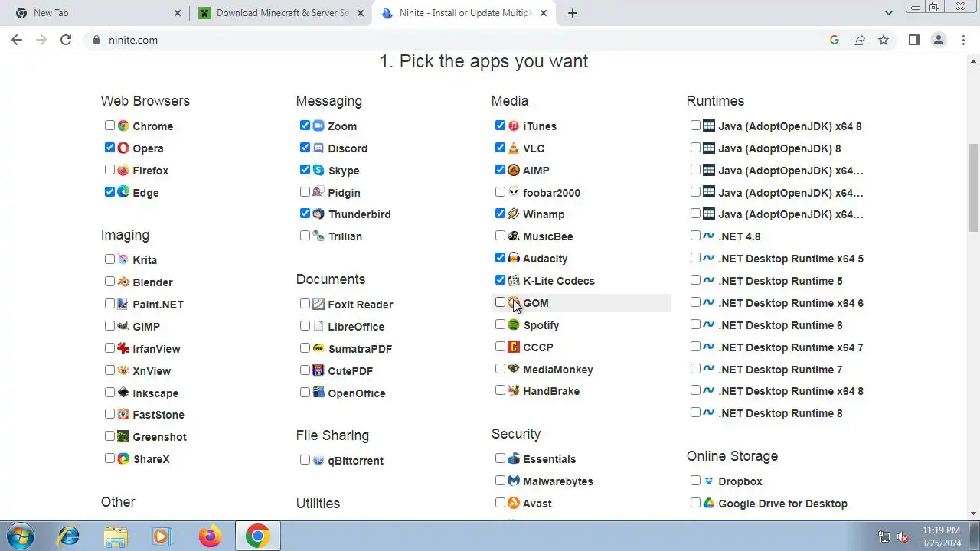Uncheck the Winamp checkbox

[501, 214]
